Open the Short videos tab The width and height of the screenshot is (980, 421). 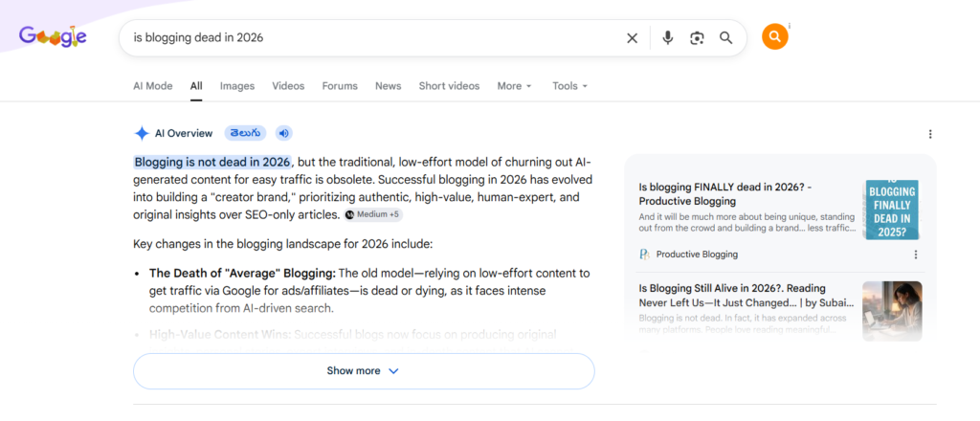coord(449,86)
